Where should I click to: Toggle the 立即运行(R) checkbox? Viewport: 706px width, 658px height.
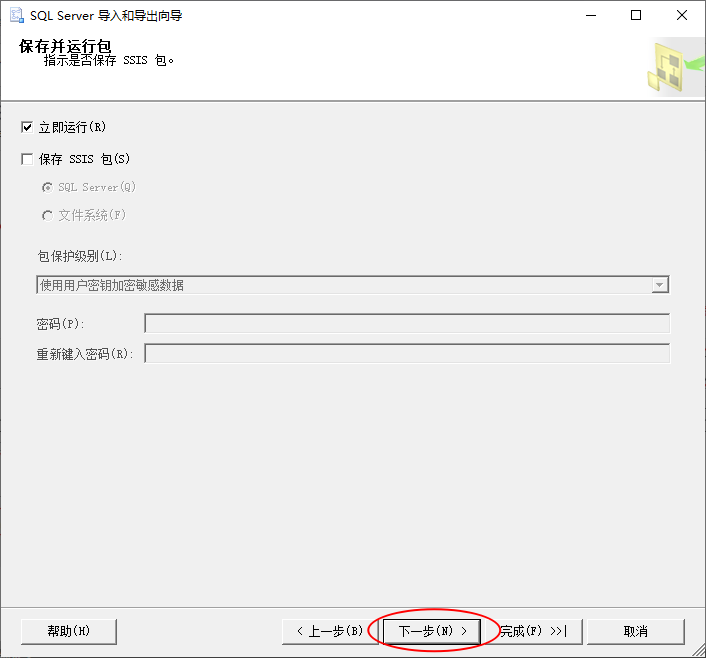tap(27, 127)
